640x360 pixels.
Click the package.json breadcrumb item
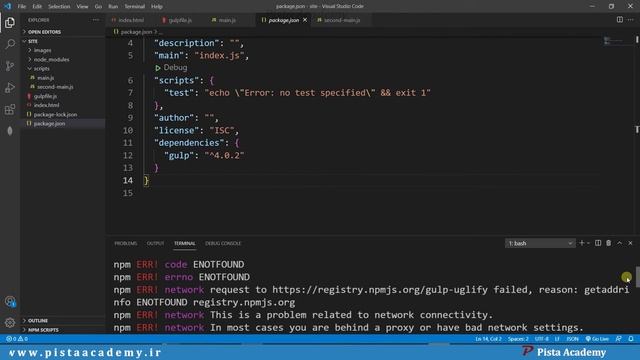coord(136,32)
